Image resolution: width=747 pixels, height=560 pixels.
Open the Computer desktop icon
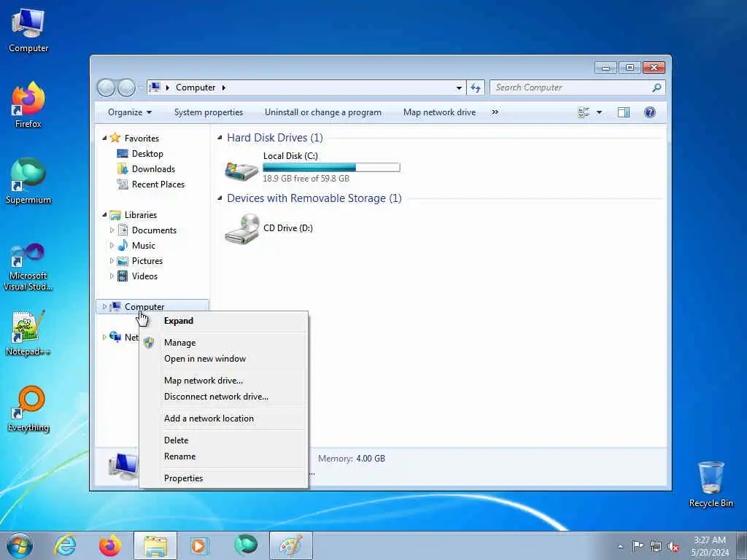click(28, 30)
